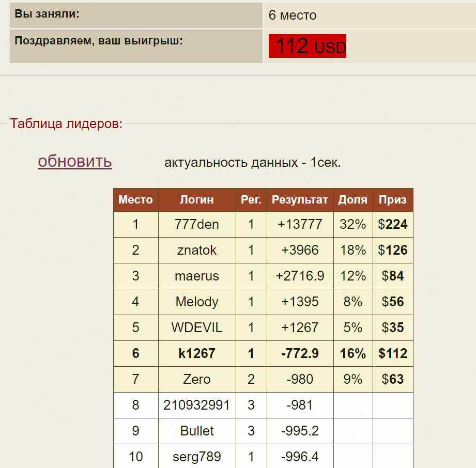Click the Место column header
Image resolution: width=476 pixels, height=468 pixels.
135,200
